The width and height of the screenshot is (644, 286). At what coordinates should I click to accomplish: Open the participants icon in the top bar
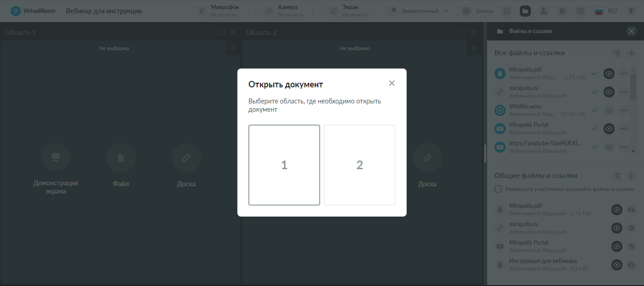click(544, 11)
